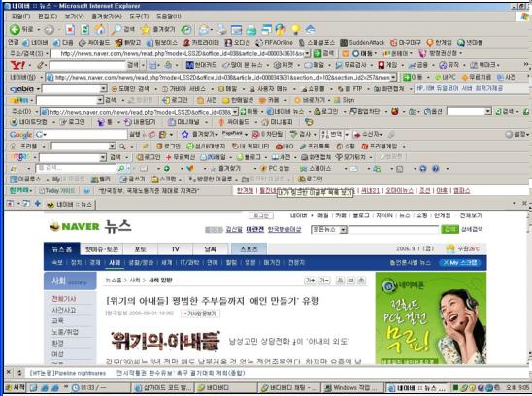Click in the Naver news search field
This screenshot has height=396, width=532.
[394, 230]
